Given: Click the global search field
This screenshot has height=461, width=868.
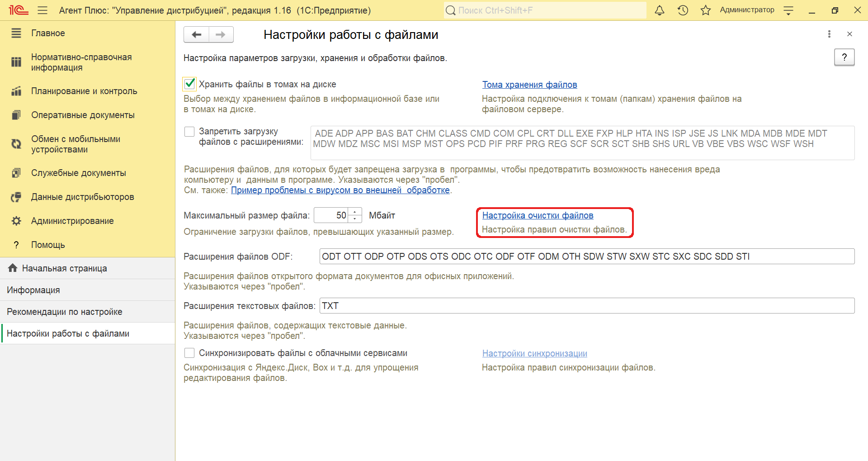Looking at the screenshot, I should (545, 10).
